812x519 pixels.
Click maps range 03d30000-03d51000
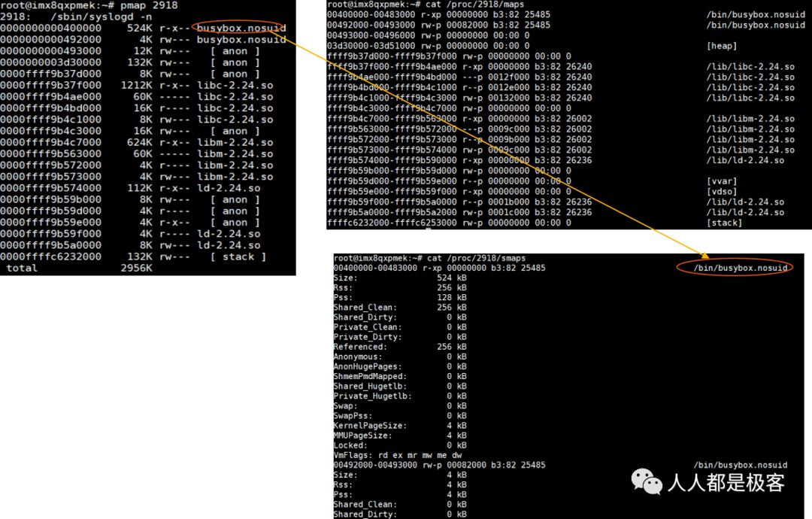click(371, 46)
